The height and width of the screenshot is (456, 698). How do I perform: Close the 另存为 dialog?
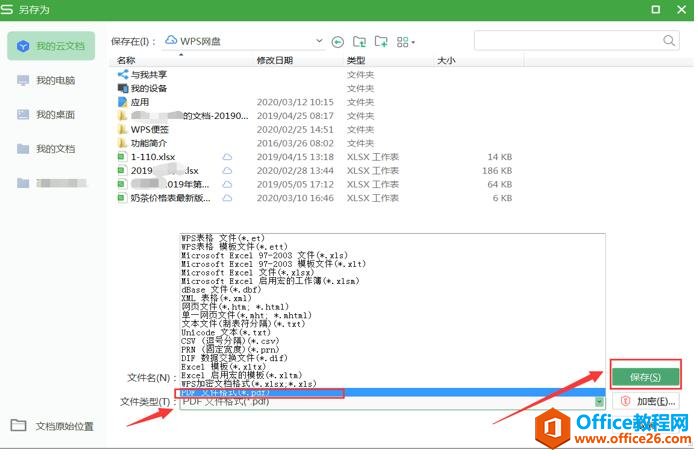tap(681, 9)
